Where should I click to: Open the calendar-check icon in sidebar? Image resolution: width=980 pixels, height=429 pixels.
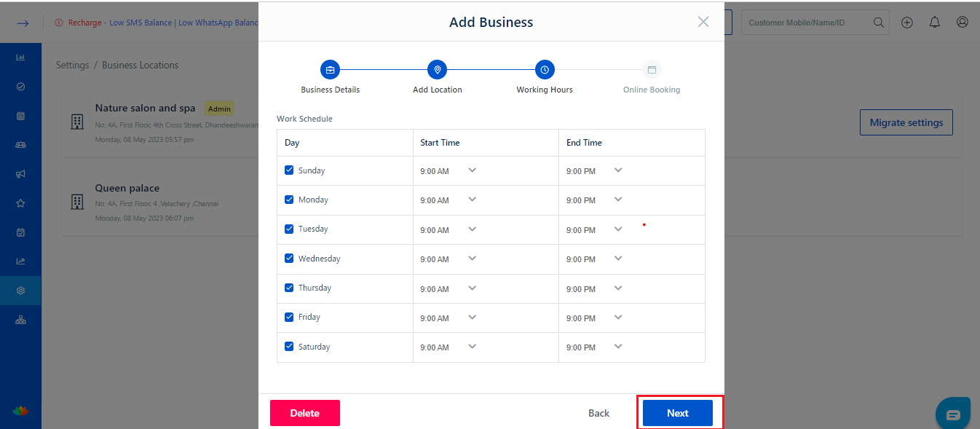[x=20, y=232]
